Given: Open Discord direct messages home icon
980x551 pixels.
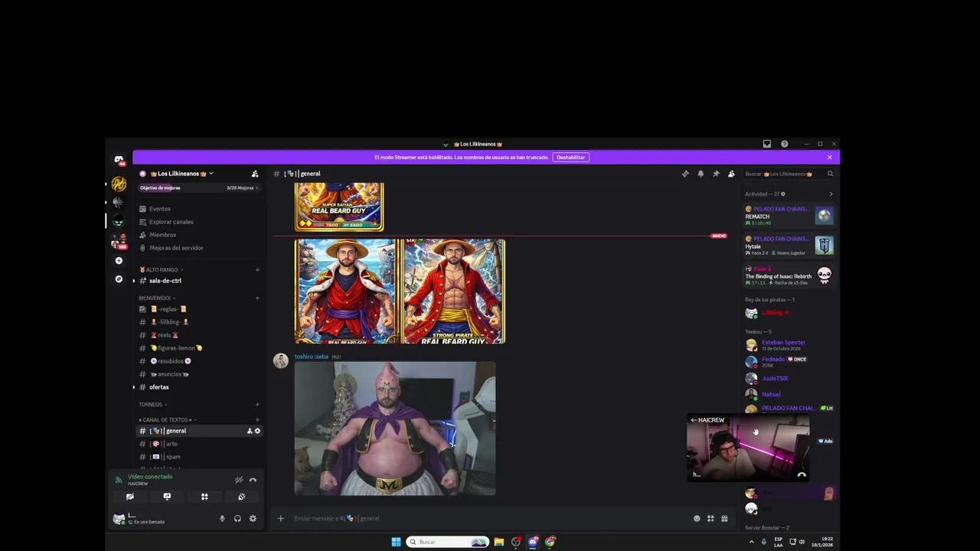Looking at the screenshot, I should [119, 160].
